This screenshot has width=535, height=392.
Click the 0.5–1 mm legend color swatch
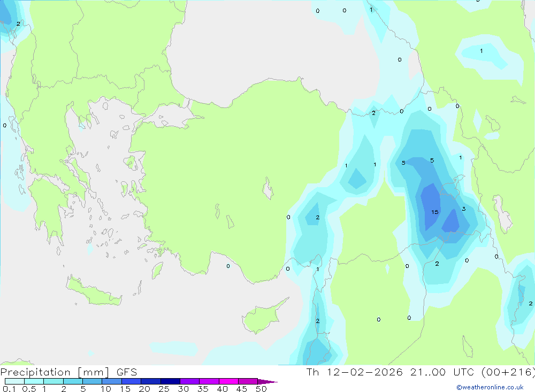tap(34, 381)
